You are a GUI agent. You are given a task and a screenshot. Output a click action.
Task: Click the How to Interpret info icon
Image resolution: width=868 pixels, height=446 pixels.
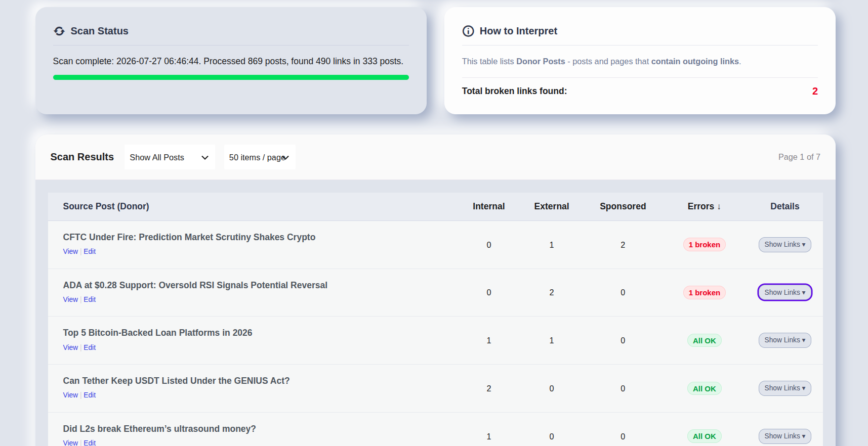(468, 31)
